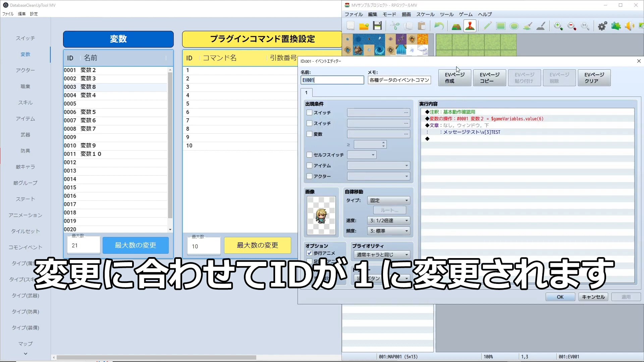Open the ゲーム menu
644x362 pixels.
point(466,14)
